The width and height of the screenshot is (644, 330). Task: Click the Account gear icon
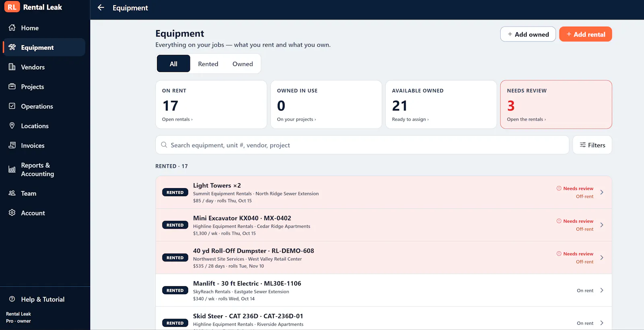coord(12,213)
